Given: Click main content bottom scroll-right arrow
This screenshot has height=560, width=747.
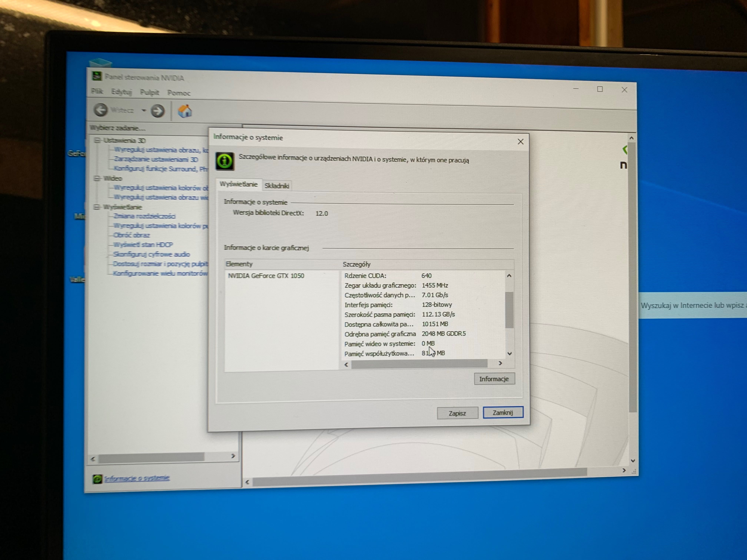Looking at the screenshot, I should [x=624, y=470].
